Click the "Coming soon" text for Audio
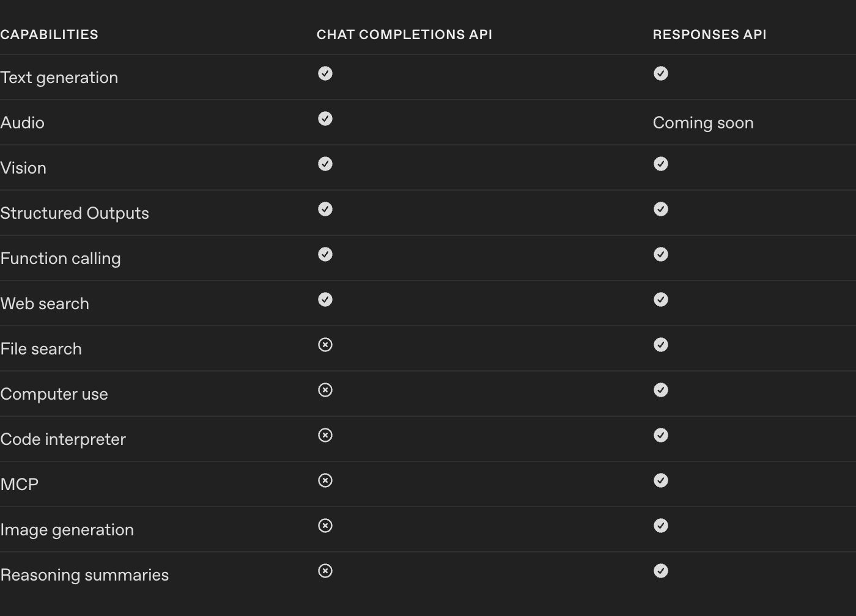Image resolution: width=856 pixels, height=616 pixels. (703, 123)
